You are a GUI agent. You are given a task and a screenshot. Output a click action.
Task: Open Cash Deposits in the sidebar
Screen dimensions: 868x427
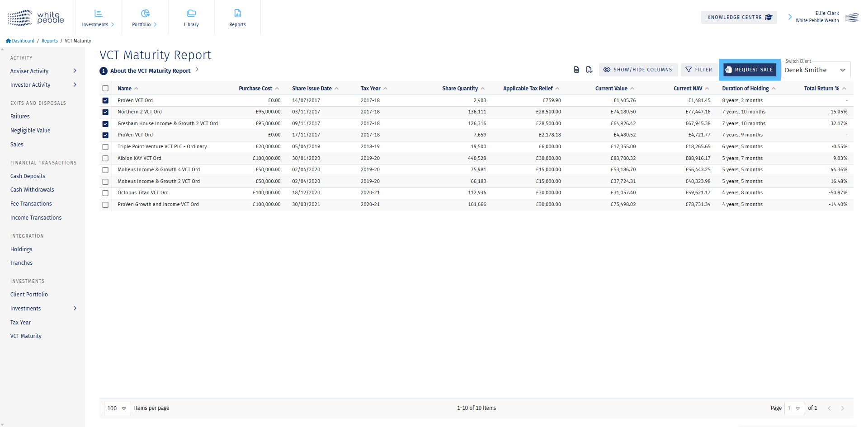click(28, 176)
